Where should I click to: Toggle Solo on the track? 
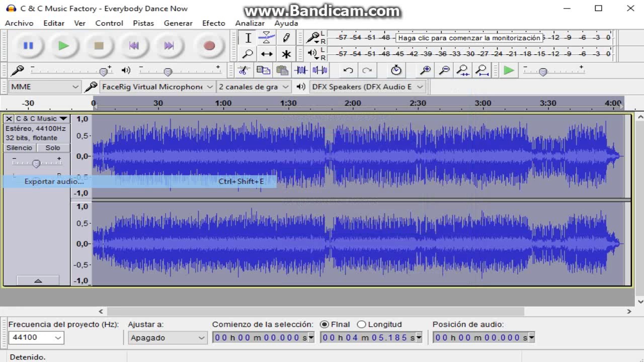click(53, 148)
